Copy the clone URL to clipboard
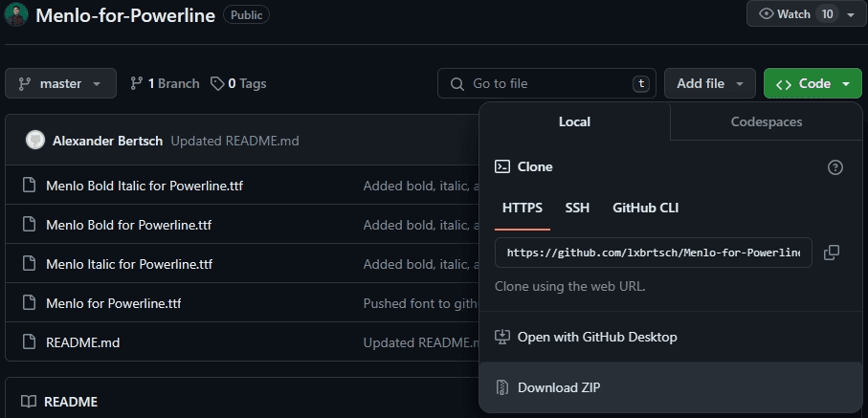868x418 pixels. 832,253
